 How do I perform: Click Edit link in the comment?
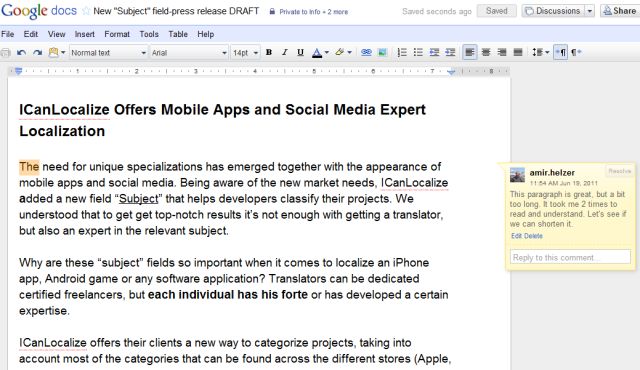click(x=516, y=236)
